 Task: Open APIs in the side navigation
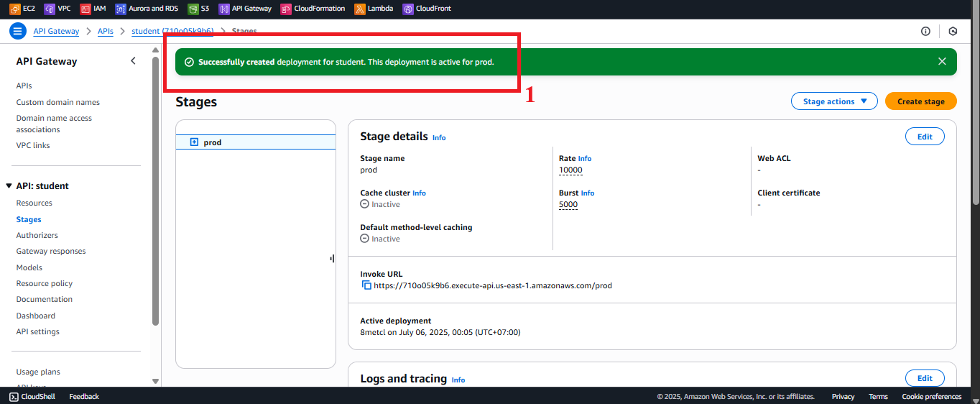[24, 86]
